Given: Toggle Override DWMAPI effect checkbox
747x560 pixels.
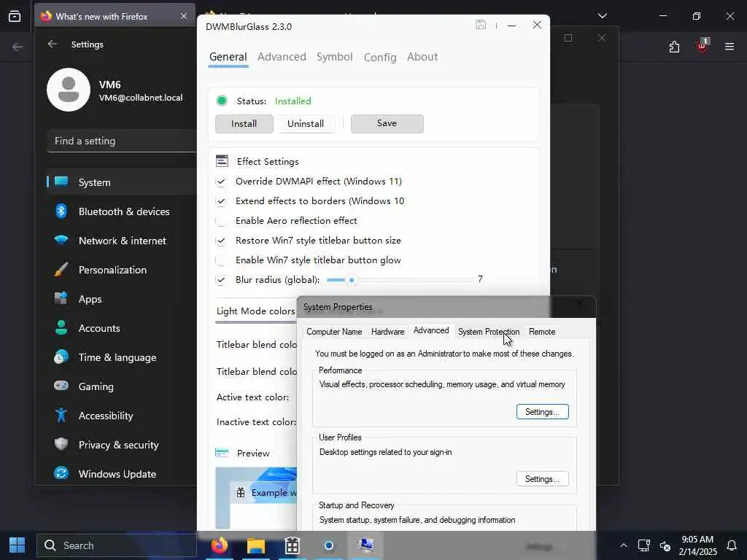Looking at the screenshot, I should (x=220, y=182).
